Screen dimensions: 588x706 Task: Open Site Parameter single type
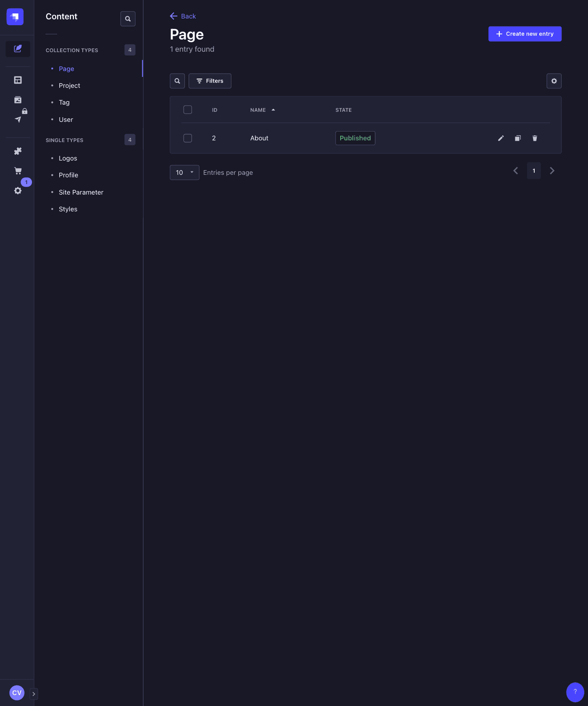(81, 192)
